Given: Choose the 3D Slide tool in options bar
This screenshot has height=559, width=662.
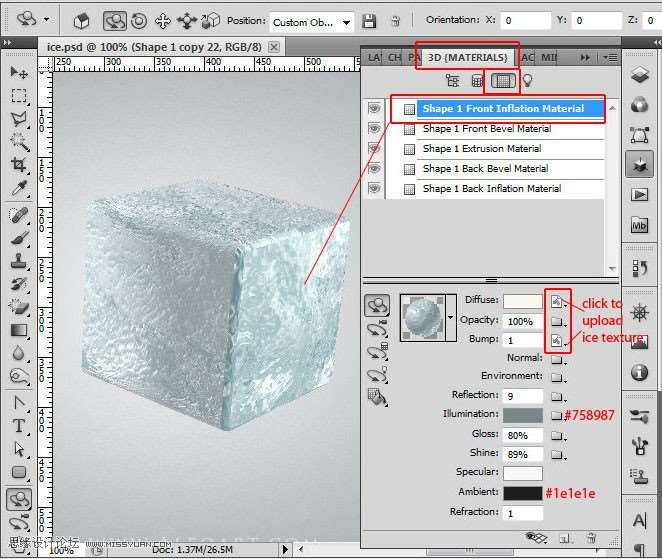Looking at the screenshot, I should point(186,21).
